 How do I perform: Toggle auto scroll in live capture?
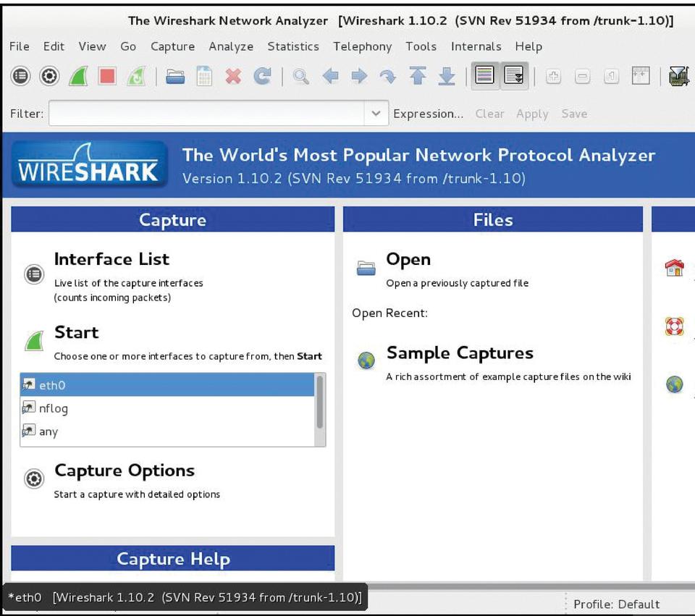514,75
